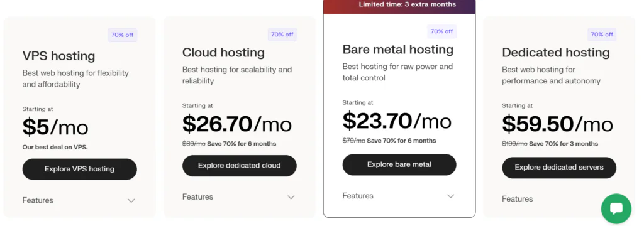Image resolution: width=644 pixels, height=226 pixels.
Task: Click the VPS hosting heading
Action: click(58, 56)
